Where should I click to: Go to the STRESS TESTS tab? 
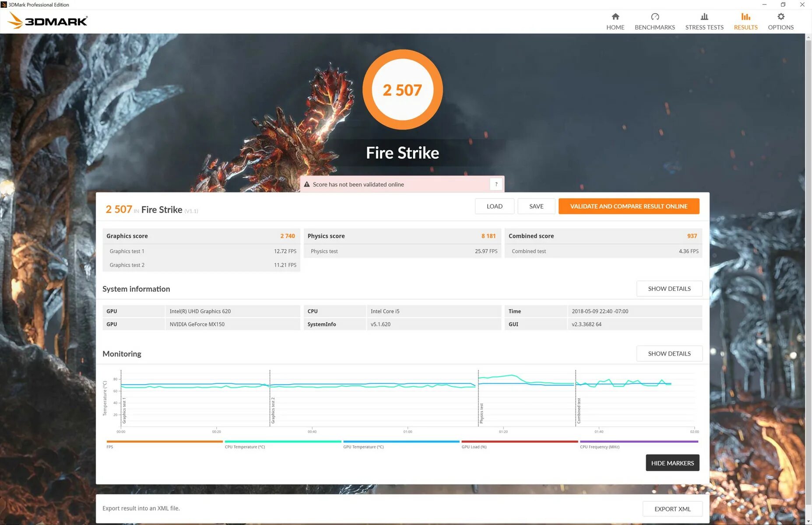click(704, 21)
